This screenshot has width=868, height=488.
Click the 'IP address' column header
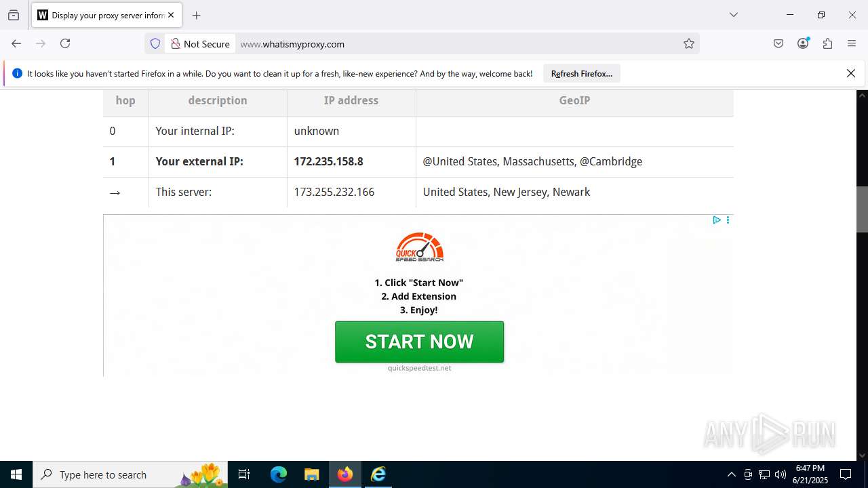pos(351,100)
